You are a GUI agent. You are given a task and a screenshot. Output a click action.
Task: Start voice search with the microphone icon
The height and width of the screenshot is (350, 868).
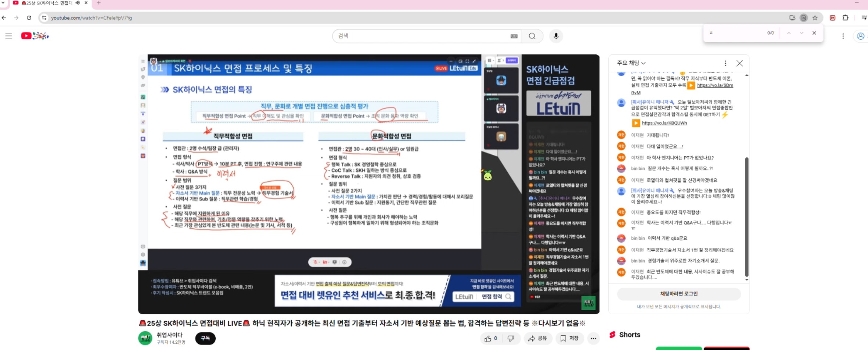[x=556, y=36]
